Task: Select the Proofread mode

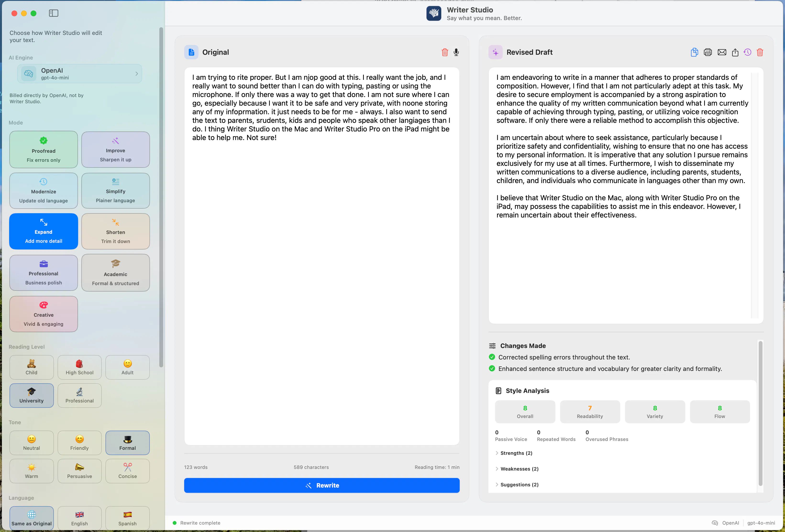Action: (x=44, y=150)
